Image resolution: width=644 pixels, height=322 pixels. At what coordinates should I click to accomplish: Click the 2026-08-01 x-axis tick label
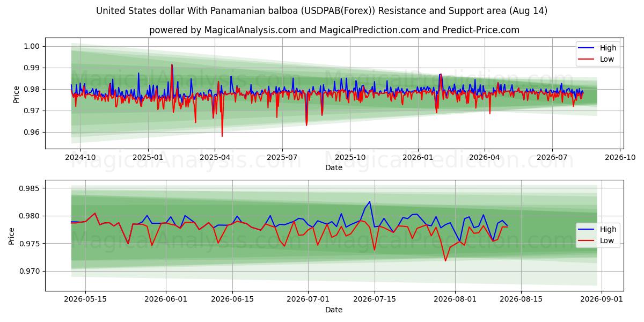456,299
